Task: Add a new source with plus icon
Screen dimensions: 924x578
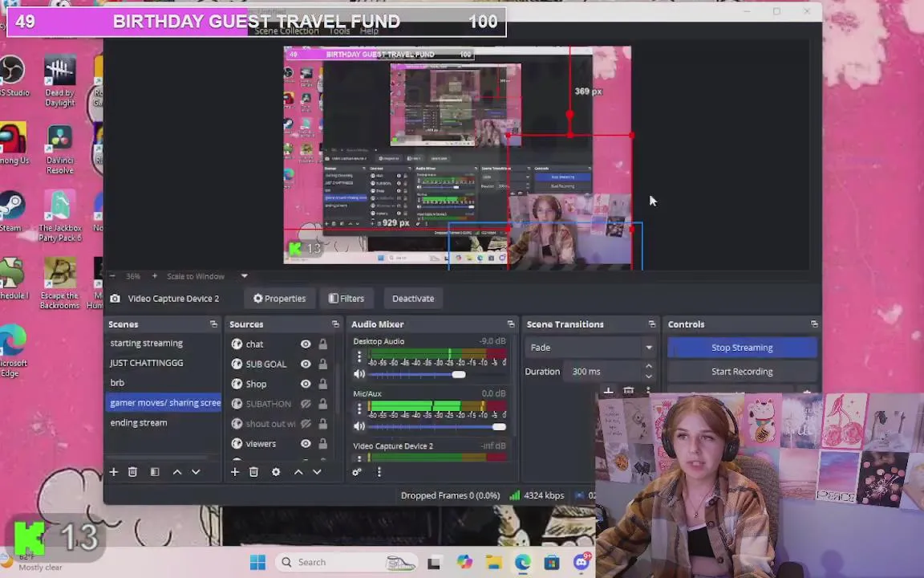Action: [234, 472]
